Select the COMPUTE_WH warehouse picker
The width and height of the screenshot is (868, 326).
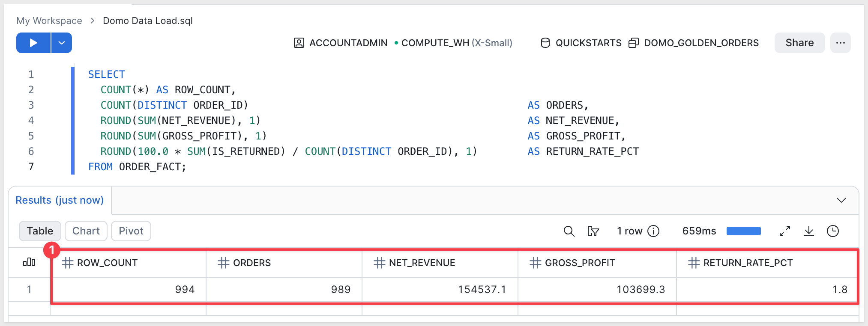click(456, 43)
